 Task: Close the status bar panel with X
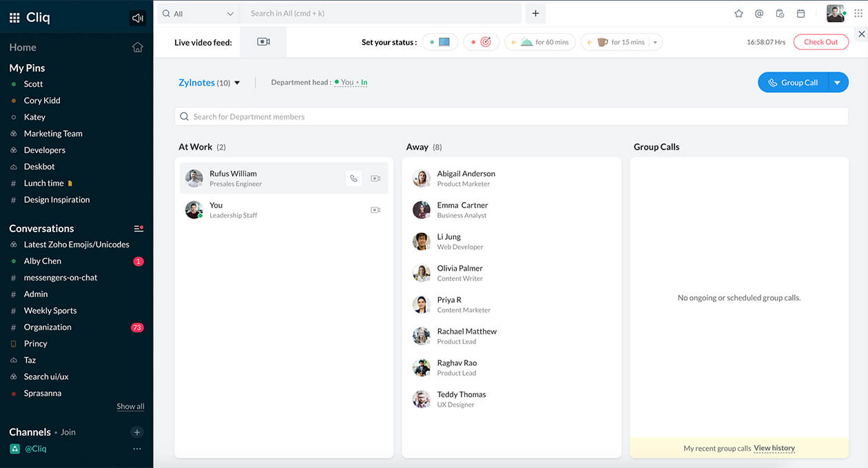861,34
